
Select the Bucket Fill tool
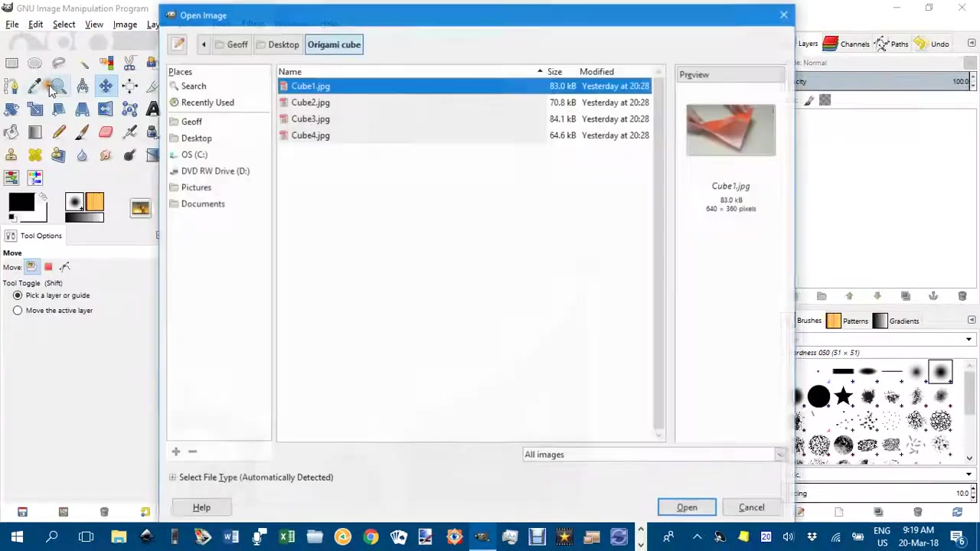[x=11, y=132]
